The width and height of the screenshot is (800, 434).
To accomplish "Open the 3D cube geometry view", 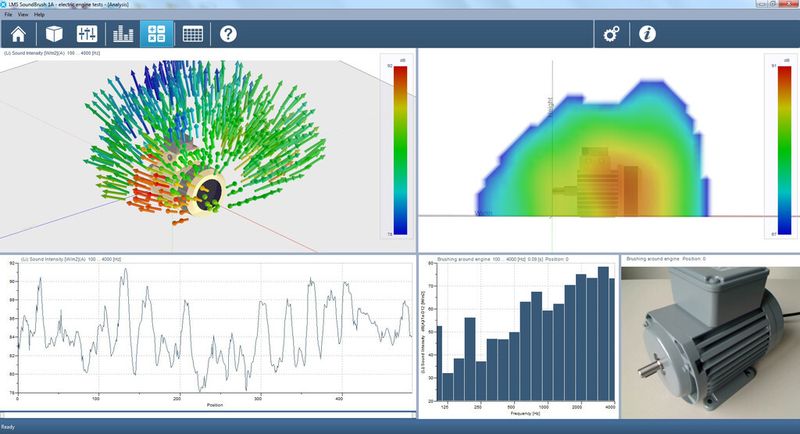I will point(54,34).
